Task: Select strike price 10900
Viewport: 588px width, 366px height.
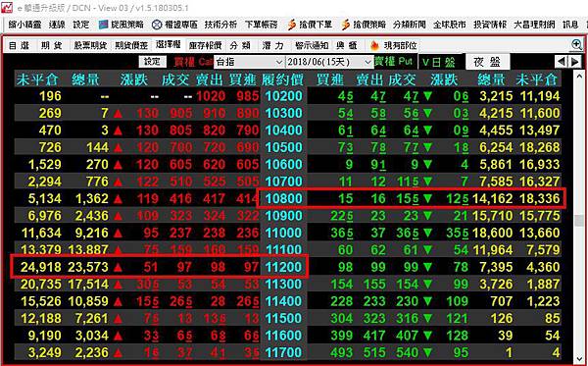Action: pos(283,216)
